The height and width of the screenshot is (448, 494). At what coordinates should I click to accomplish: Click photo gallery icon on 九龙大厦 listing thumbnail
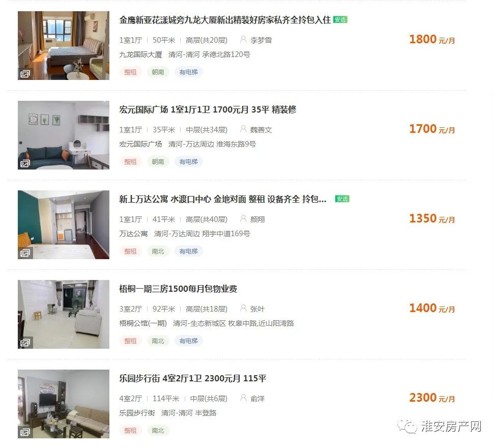(25, 74)
